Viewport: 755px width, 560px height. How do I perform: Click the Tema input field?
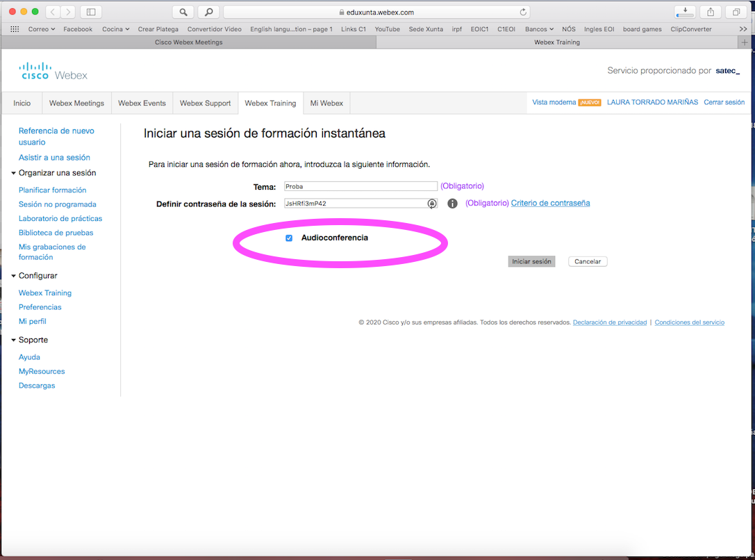coord(360,186)
